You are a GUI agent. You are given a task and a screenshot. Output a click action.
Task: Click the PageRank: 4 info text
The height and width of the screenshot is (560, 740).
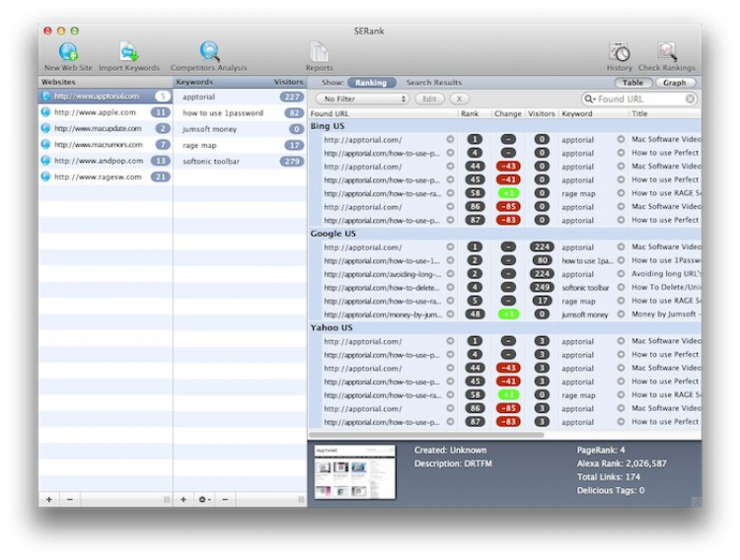601,451
